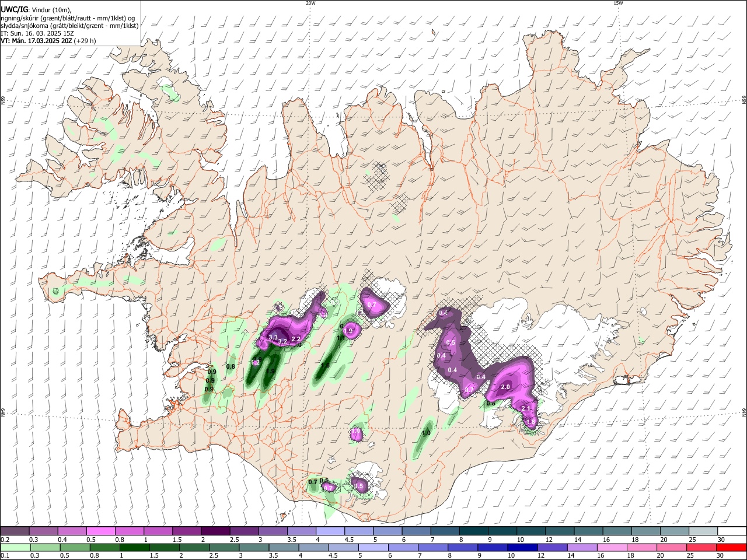Select the white top-row swatch at 30
Viewport: 747px width, 560px height.
732,531
